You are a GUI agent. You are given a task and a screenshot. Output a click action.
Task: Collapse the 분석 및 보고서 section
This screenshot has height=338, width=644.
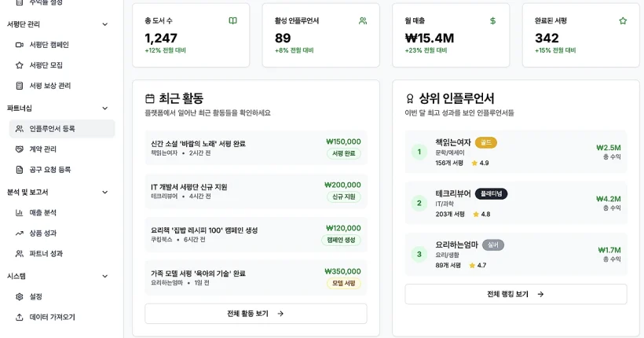click(x=105, y=192)
